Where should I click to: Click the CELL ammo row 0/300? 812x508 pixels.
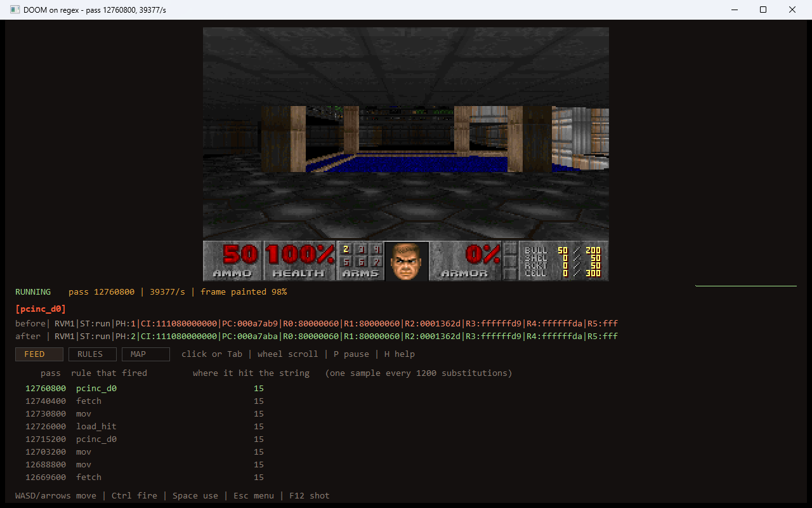point(563,273)
